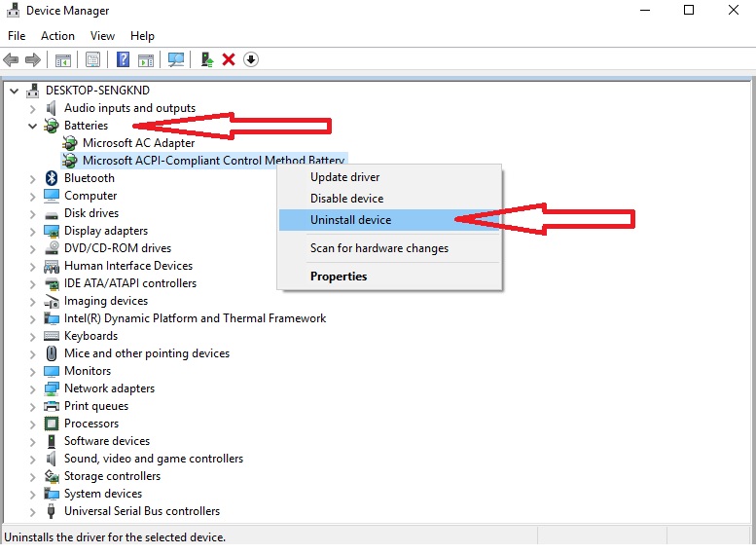
Task: Expand the IDE ATA/ATAPI controllers category
Action: (x=32, y=283)
